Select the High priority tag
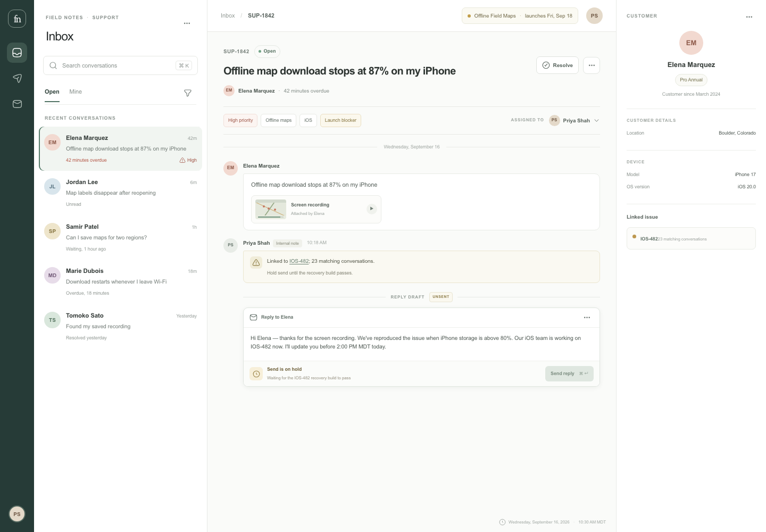Screen dimensions: 766x532 coord(240,121)
